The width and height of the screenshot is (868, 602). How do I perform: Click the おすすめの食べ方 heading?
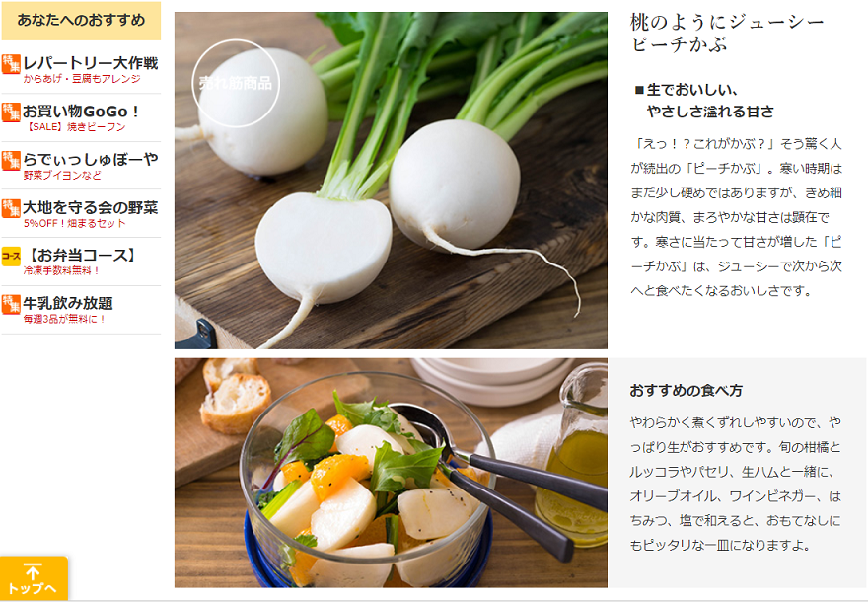pos(686,391)
